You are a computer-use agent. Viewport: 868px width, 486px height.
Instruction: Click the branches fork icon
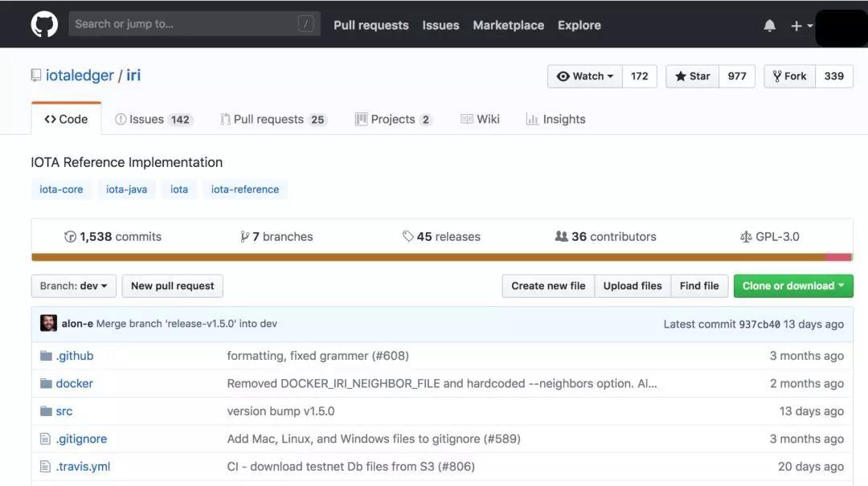click(x=244, y=237)
